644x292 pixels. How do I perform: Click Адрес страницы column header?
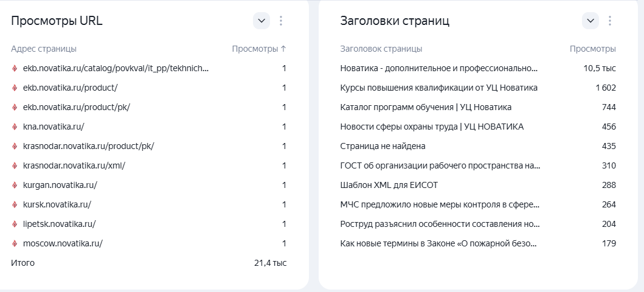(44, 49)
